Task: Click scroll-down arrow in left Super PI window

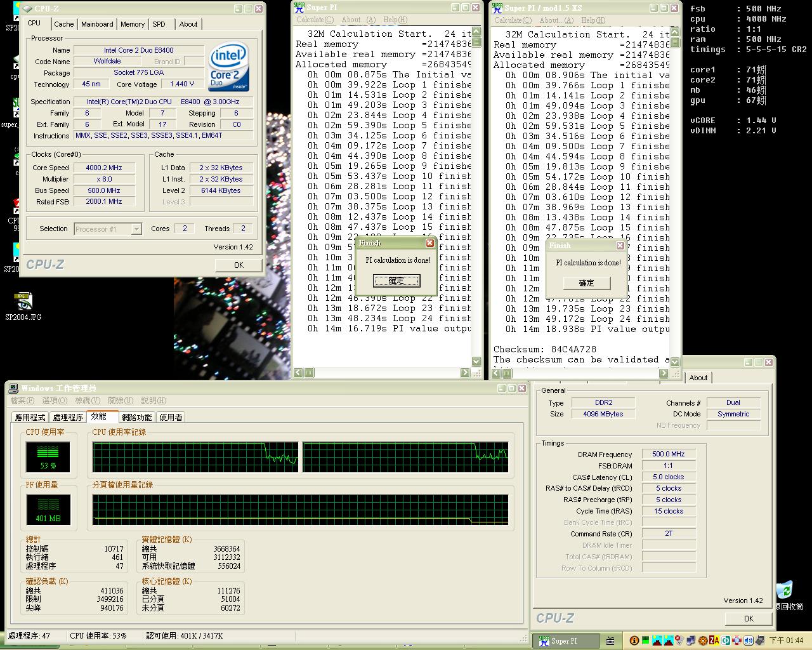Action: (476, 361)
